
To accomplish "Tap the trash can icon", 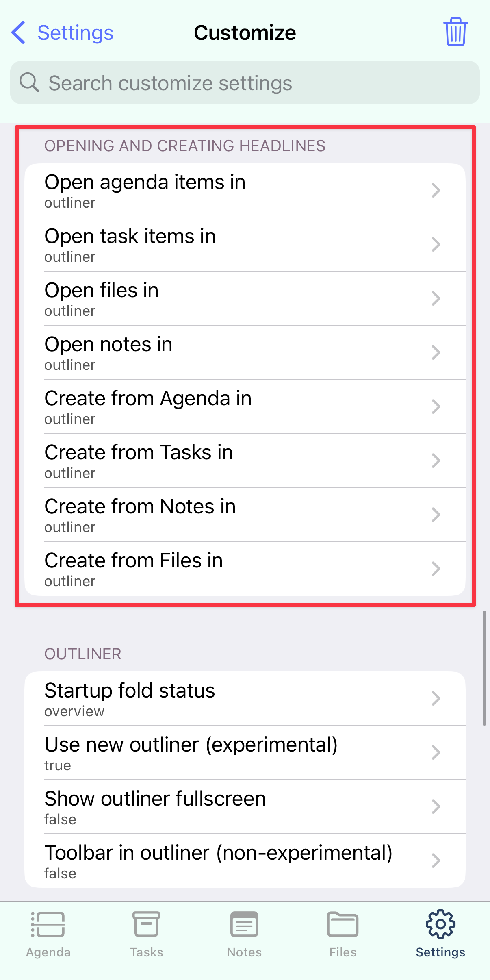I will [455, 32].
